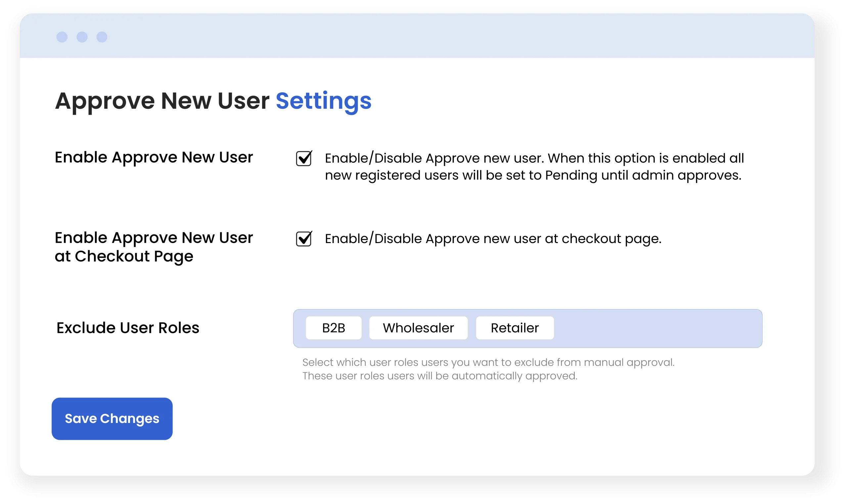Viewport: 847px width, 504px height.
Task: Uncheck the approve new user at checkout checkbox
Action: point(303,239)
